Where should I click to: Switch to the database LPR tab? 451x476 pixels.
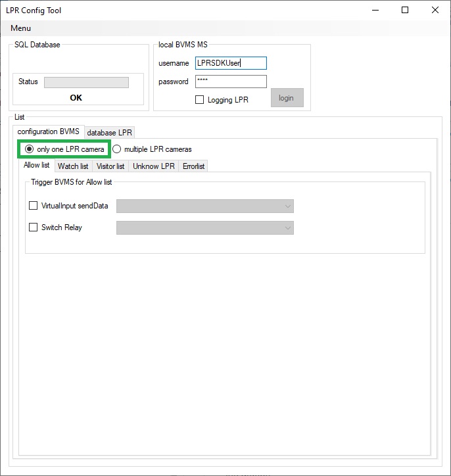[110, 133]
